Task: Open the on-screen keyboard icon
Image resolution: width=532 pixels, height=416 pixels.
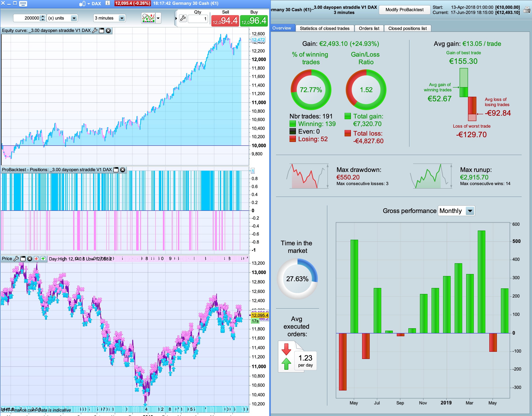Action: pos(23,3)
